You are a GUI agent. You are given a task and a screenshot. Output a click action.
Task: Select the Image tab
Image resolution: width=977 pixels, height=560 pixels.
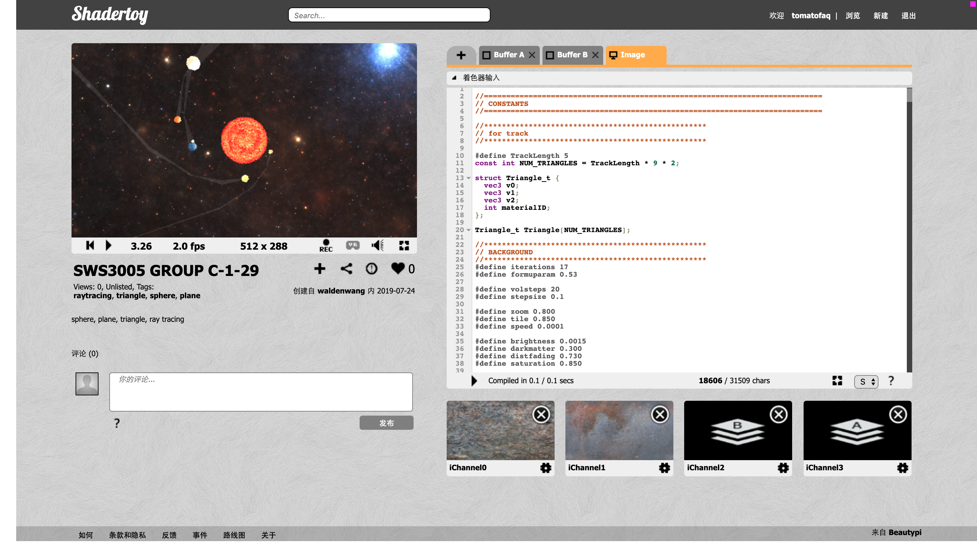636,55
